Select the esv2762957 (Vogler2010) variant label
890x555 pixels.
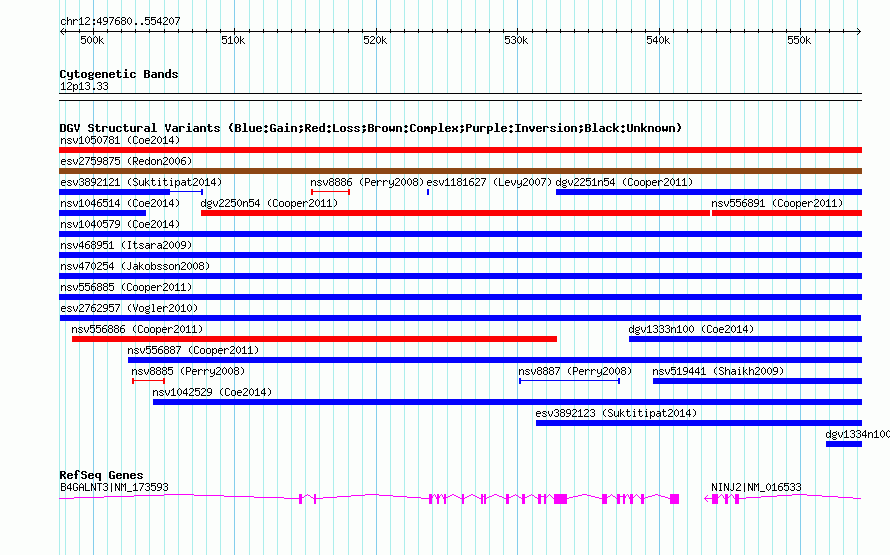click(x=129, y=308)
